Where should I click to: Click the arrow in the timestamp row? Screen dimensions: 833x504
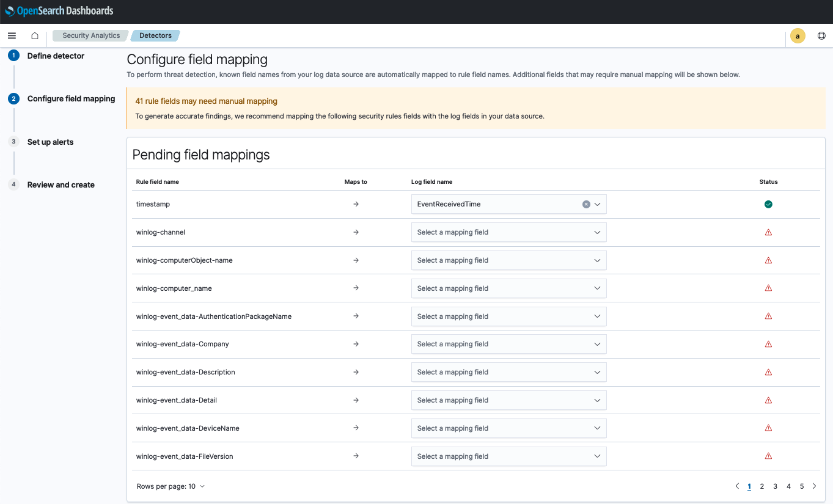pyautogui.click(x=356, y=204)
